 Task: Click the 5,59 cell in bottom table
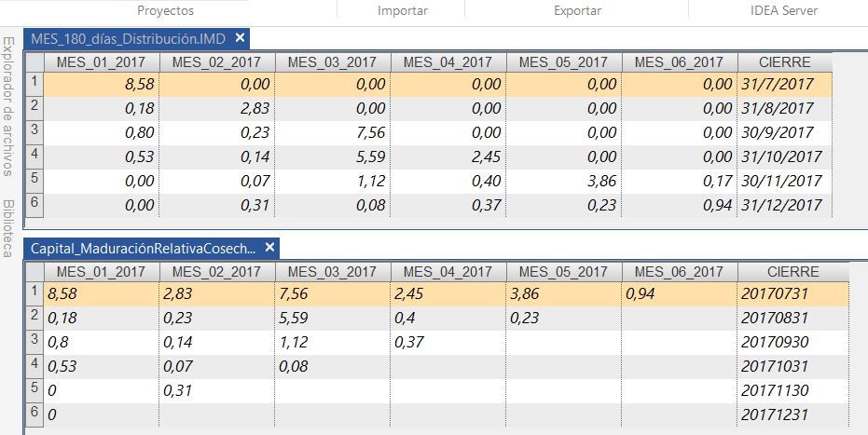(333, 317)
